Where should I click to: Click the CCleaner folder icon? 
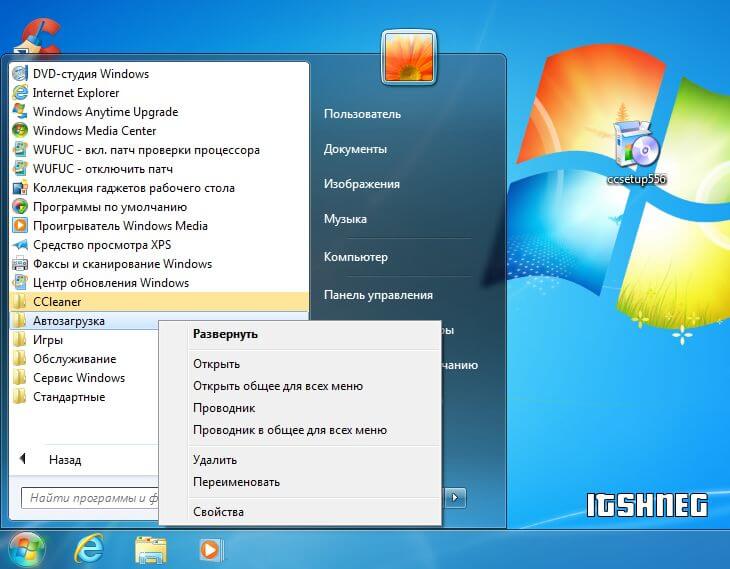point(20,302)
